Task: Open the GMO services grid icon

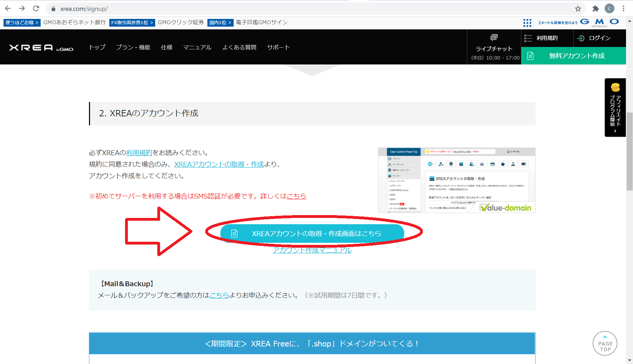Action: [527, 23]
